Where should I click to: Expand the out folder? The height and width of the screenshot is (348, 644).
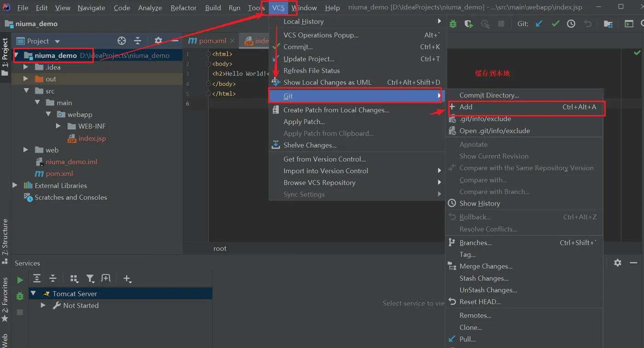coord(26,79)
